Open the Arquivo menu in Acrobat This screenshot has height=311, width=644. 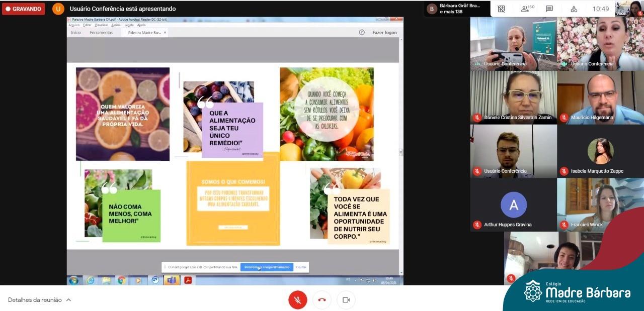74,25
